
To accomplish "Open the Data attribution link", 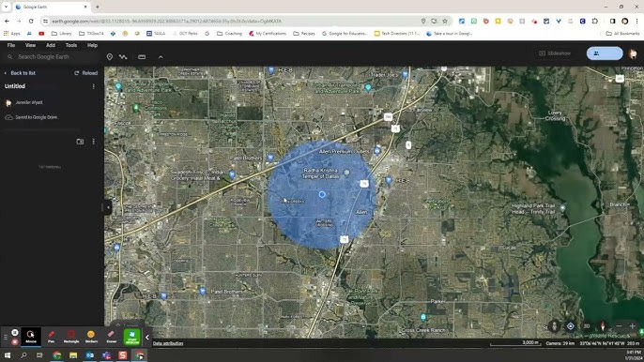I will point(168,343).
